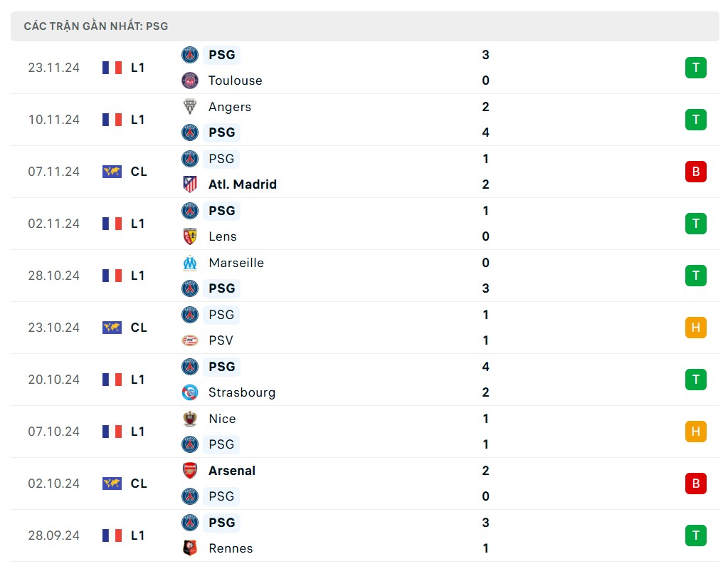Viewport: 728px width, 564px height.
Task: Open the CÁC TRẬN GẦN NHẤT: PSG header
Action: (96, 26)
